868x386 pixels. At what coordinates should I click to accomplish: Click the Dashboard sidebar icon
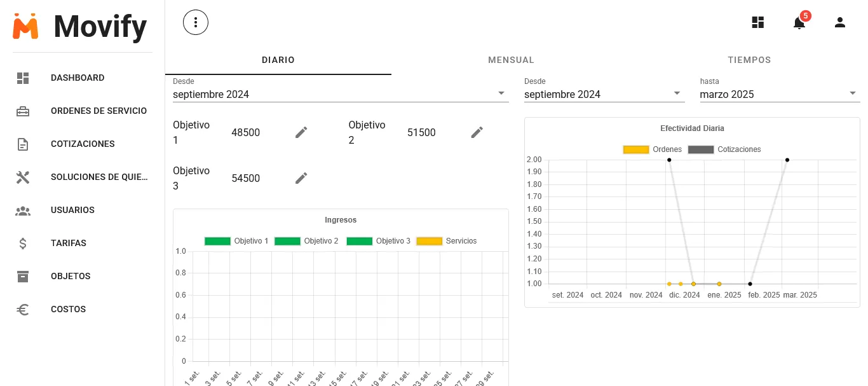coord(23,78)
